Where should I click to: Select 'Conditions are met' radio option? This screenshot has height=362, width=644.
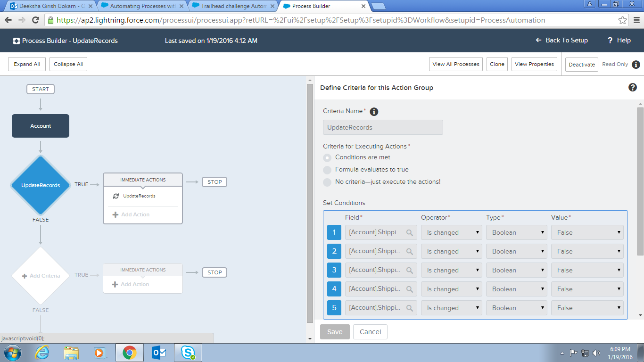pos(327,157)
